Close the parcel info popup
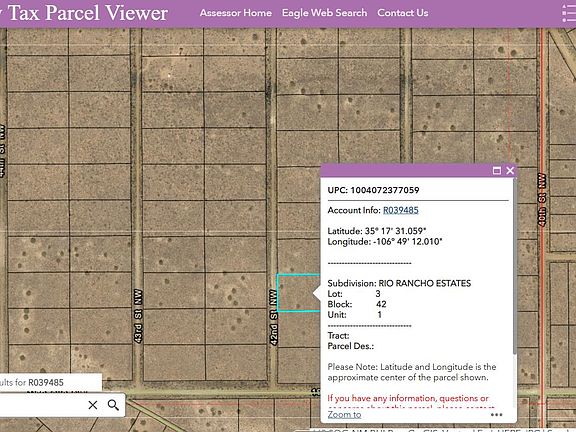 click(510, 170)
